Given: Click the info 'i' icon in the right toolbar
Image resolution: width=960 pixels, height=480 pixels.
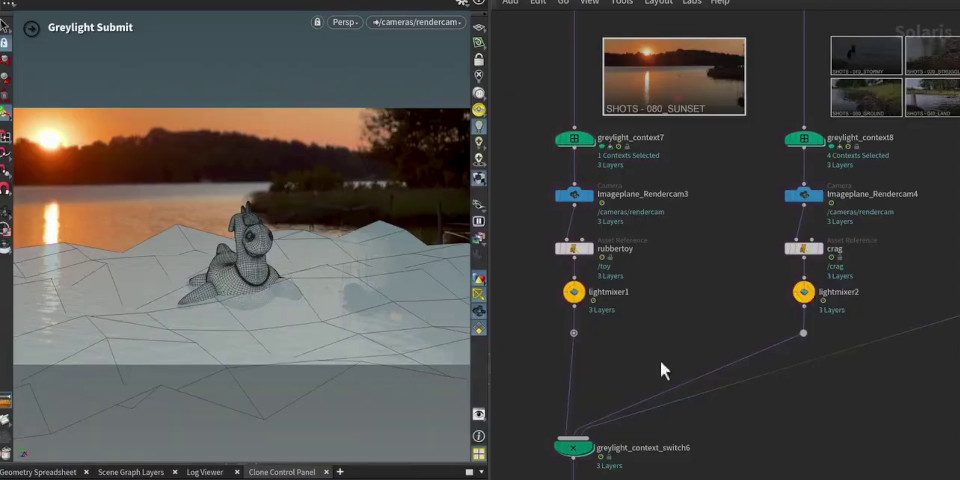Looking at the screenshot, I should click(479, 436).
